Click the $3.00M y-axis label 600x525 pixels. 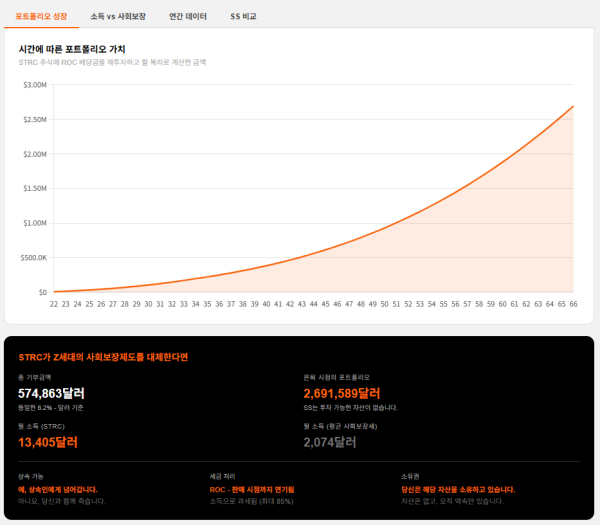(x=35, y=85)
